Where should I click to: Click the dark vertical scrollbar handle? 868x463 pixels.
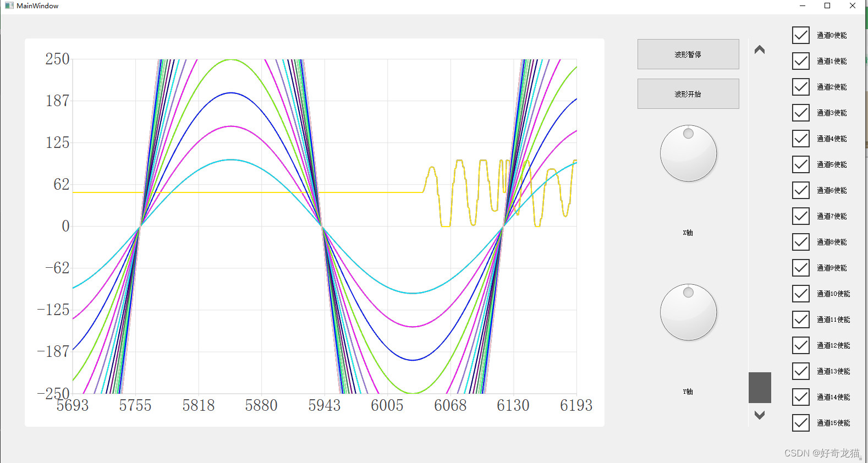[760, 388]
